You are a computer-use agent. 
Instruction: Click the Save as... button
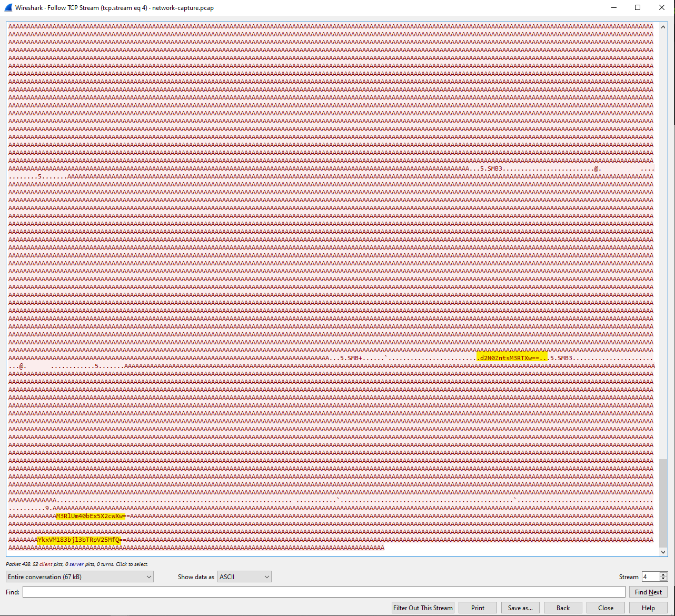(x=520, y=608)
